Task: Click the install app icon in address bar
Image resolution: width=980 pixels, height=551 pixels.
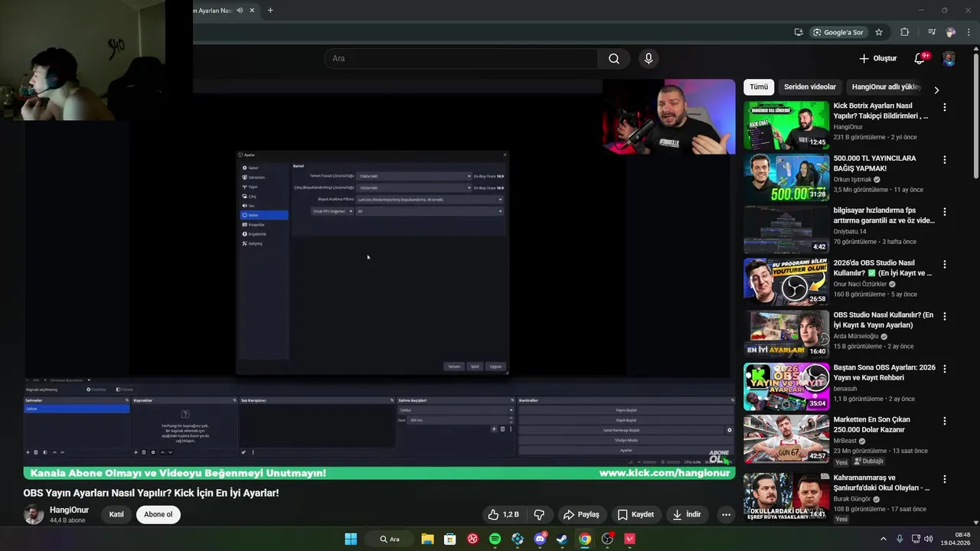Action: 799,32
